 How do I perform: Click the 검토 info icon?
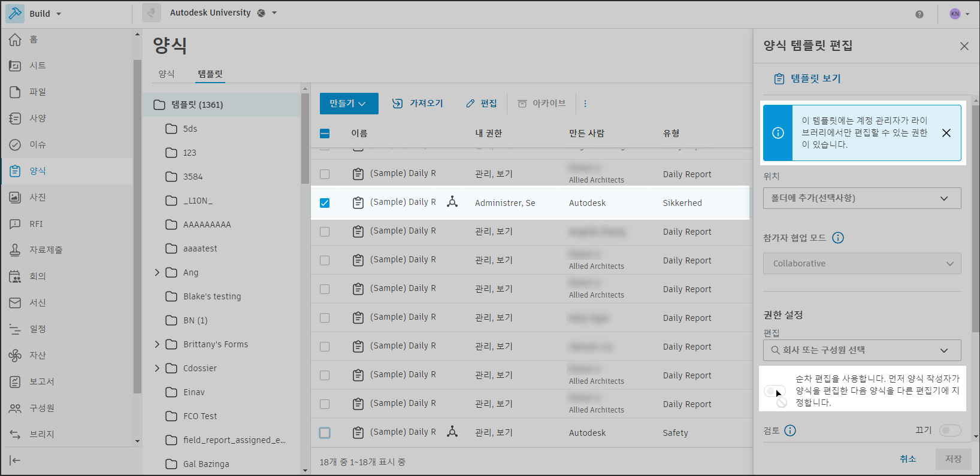pyautogui.click(x=790, y=430)
